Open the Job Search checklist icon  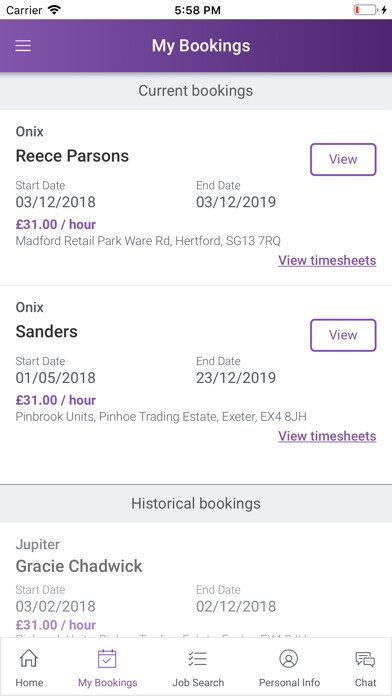(198, 659)
